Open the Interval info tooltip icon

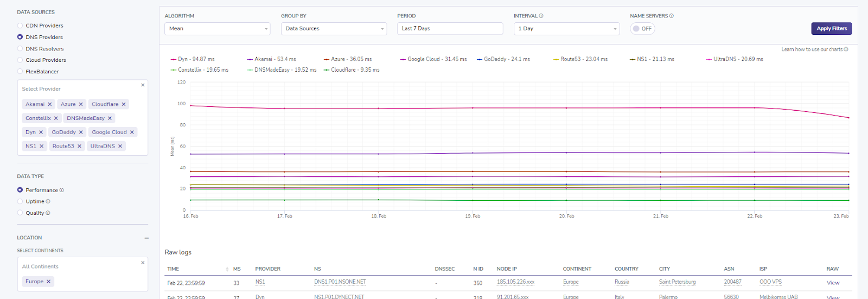click(x=541, y=16)
